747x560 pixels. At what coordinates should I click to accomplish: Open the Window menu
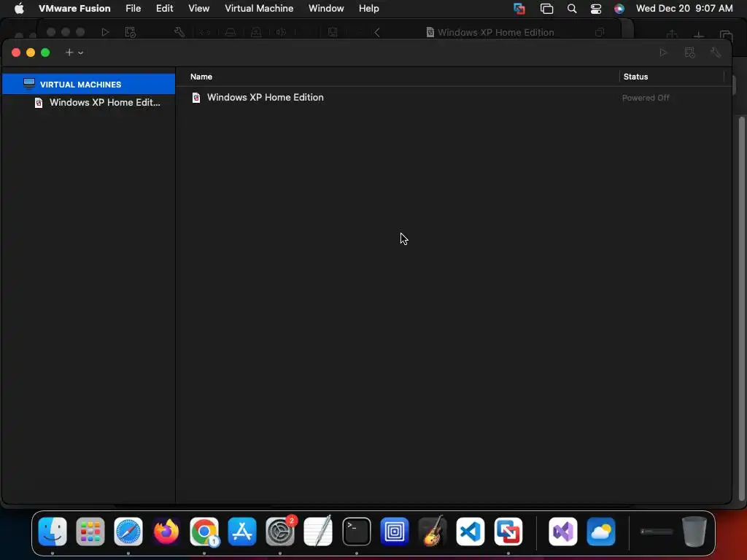pyautogui.click(x=326, y=8)
